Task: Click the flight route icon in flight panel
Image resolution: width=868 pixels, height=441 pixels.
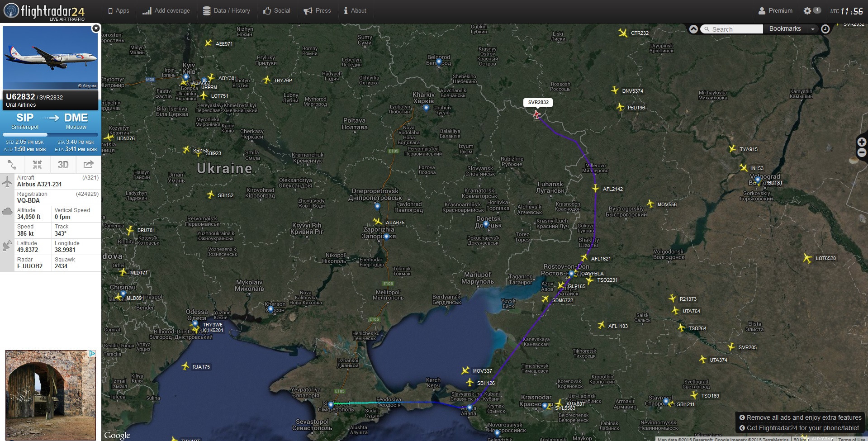Action: (x=12, y=165)
